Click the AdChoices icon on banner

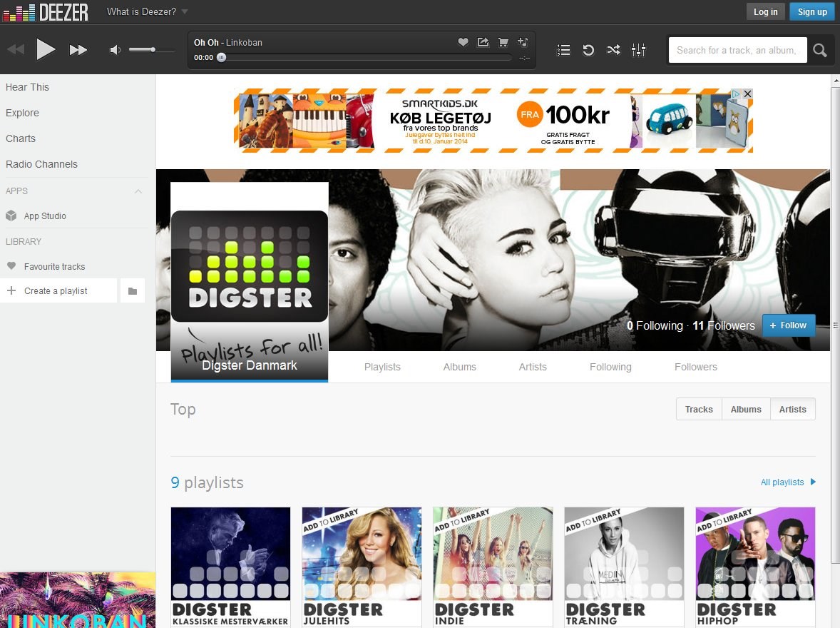737,94
